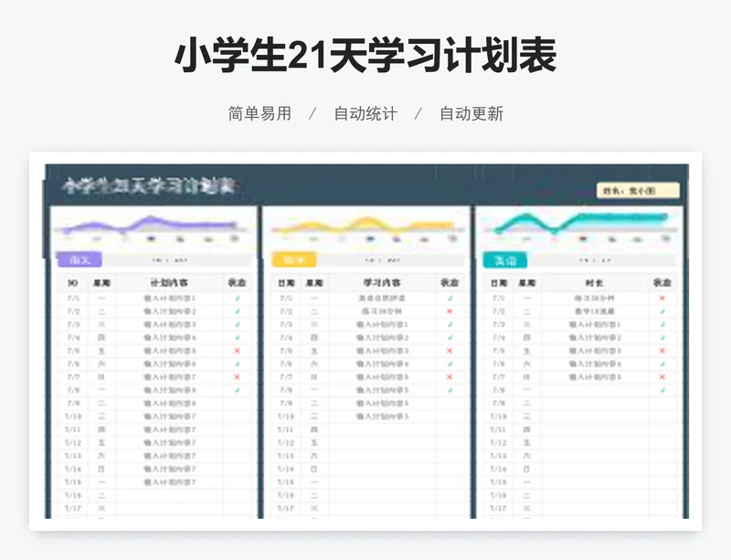Open the spreadsheet template preview thumbnail
Screen dimensions: 731x560
365,342
